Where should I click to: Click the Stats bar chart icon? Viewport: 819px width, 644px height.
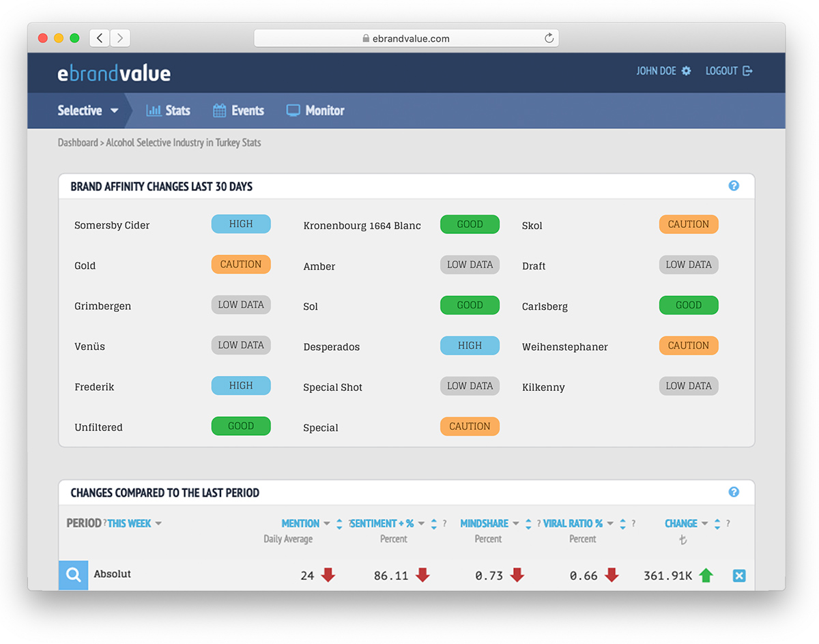(154, 111)
